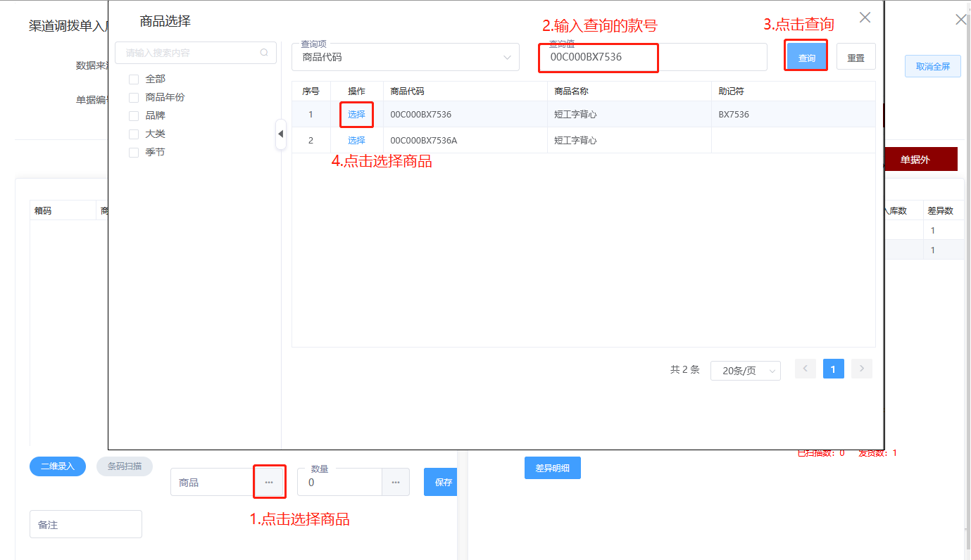Open the 20条/页 page size dropdown

[x=746, y=371]
